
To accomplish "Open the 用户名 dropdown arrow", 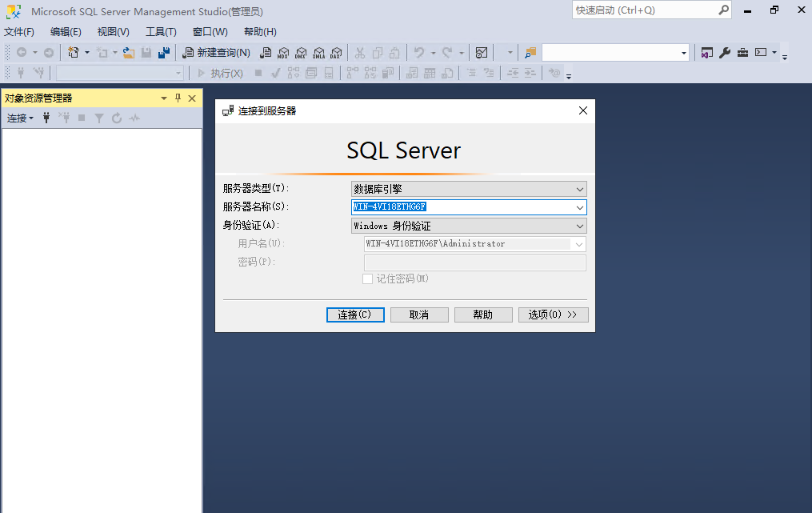I will pos(579,244).
